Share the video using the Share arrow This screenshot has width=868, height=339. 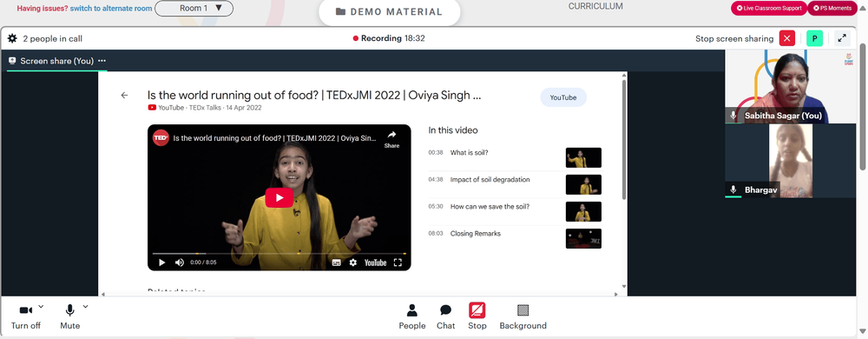391,138
